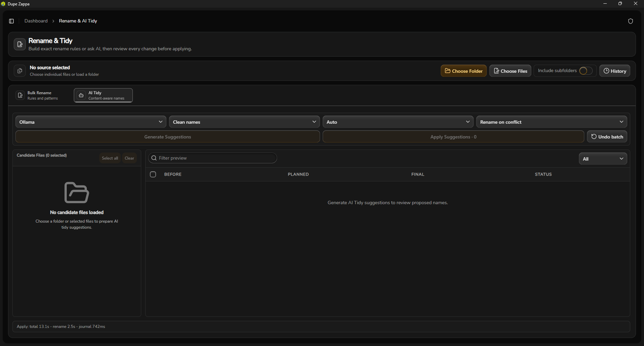644x346 pixels.
Task: Click the Rename & Tidy header icon
Action: 20,44
